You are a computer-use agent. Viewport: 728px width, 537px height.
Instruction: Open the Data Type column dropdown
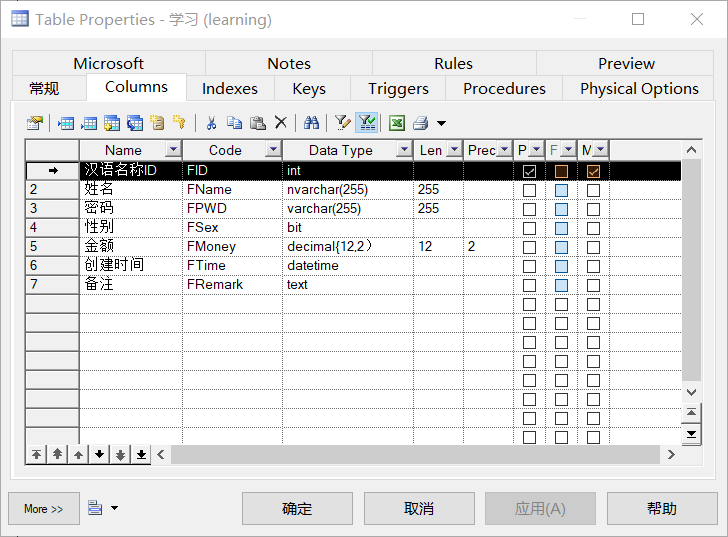tap(404, 149)
